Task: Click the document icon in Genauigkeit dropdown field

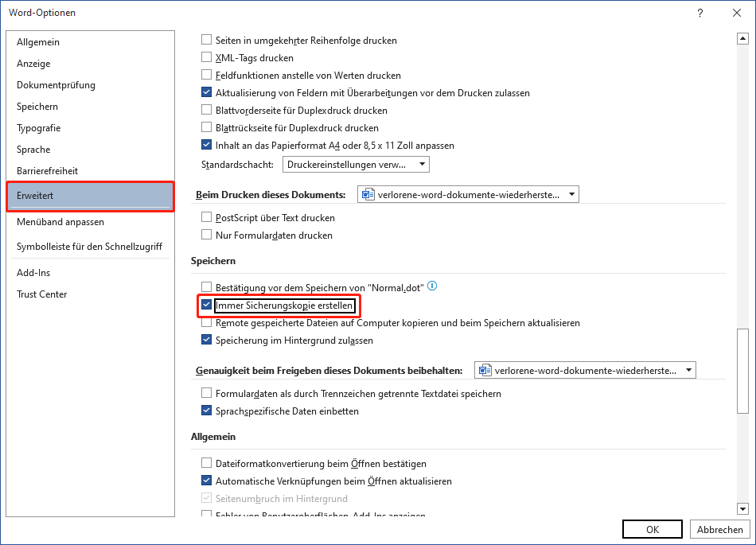Action: tap(483, 369)
